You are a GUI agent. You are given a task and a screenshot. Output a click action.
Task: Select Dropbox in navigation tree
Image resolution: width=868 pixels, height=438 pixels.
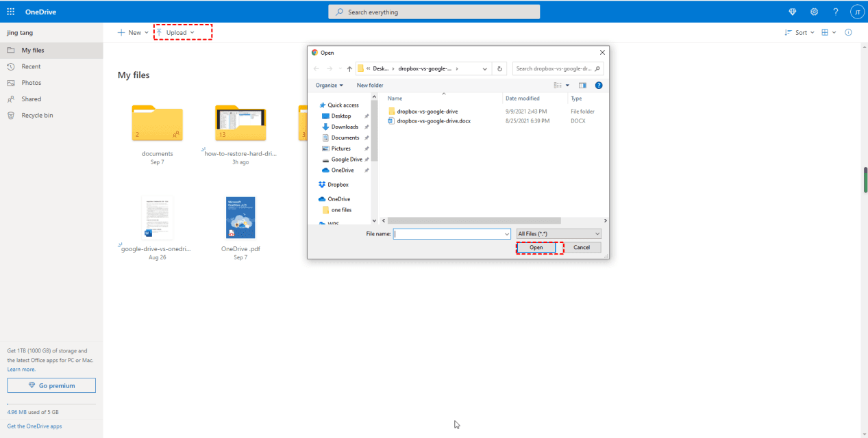coord(338,185)
